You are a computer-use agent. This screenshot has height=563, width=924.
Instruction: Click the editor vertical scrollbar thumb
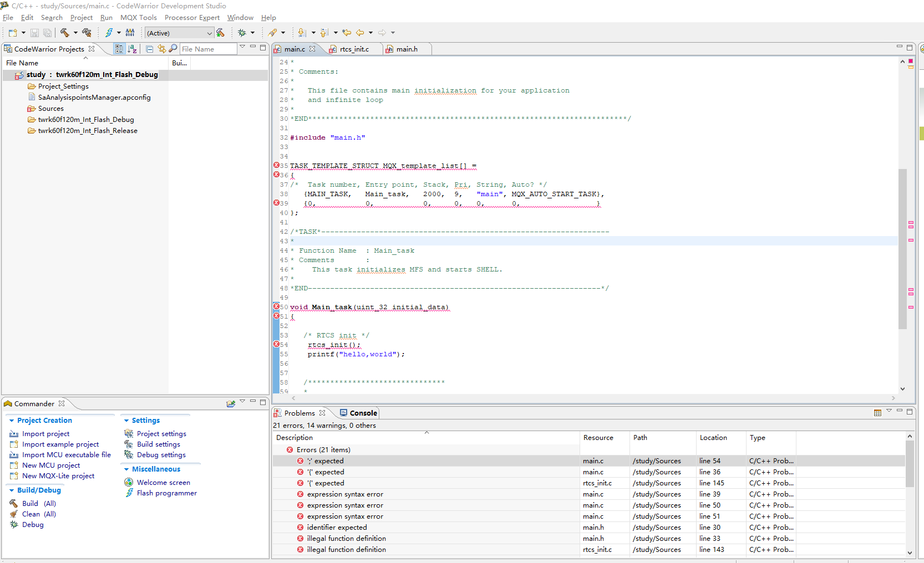coord(902,249)
